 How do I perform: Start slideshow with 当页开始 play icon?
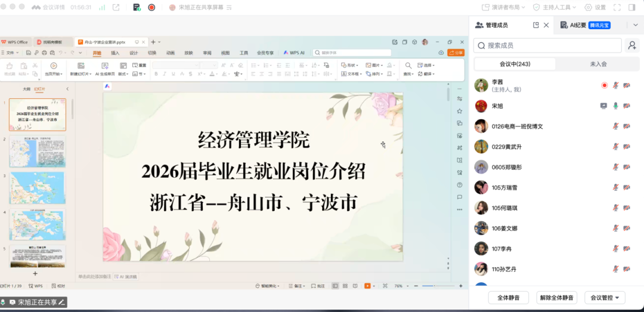pos(53,66)
